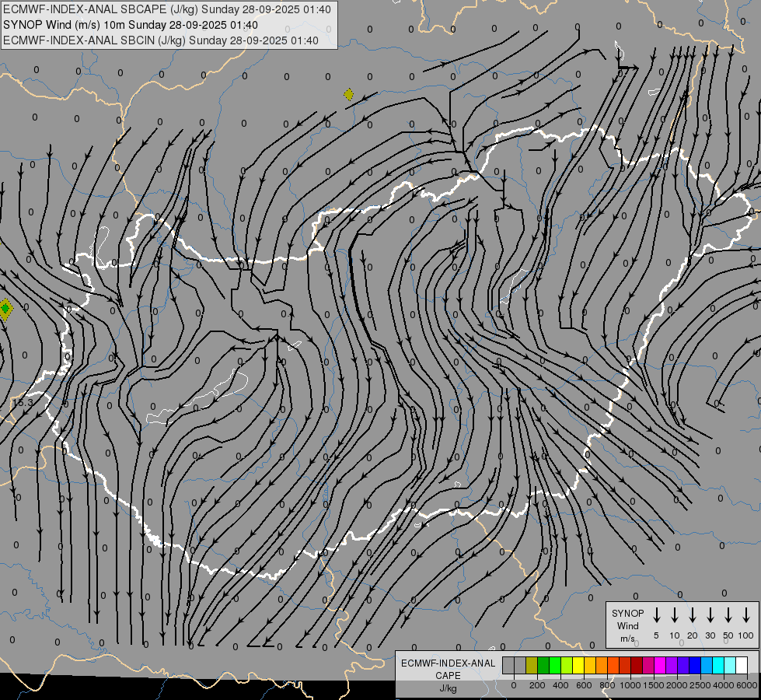Screen dimensions: 761x700
Task: Click the 1000 tick label in CAPE legend
Action: click(x=630, y=685)
